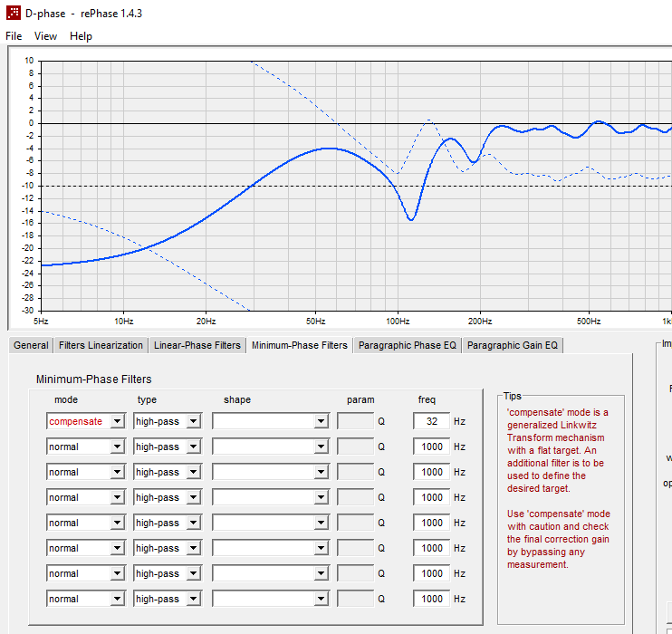Click param Q field in second filter row

[355, 447]
